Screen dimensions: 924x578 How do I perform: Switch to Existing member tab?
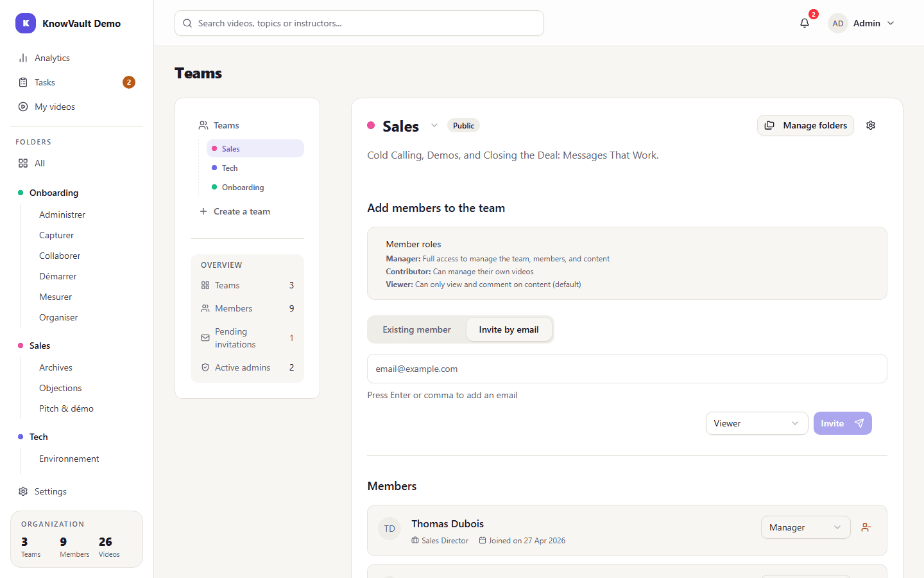417,329
